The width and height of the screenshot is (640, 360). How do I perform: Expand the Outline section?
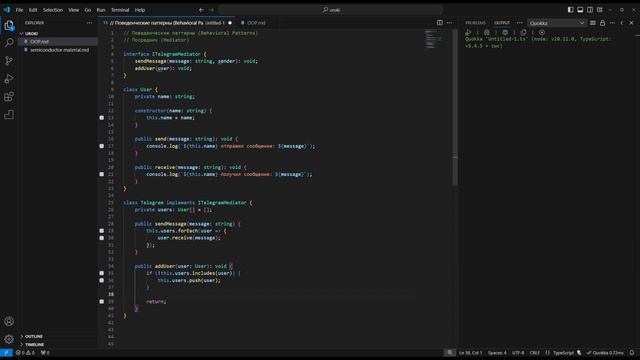click(x=57, y=336)
